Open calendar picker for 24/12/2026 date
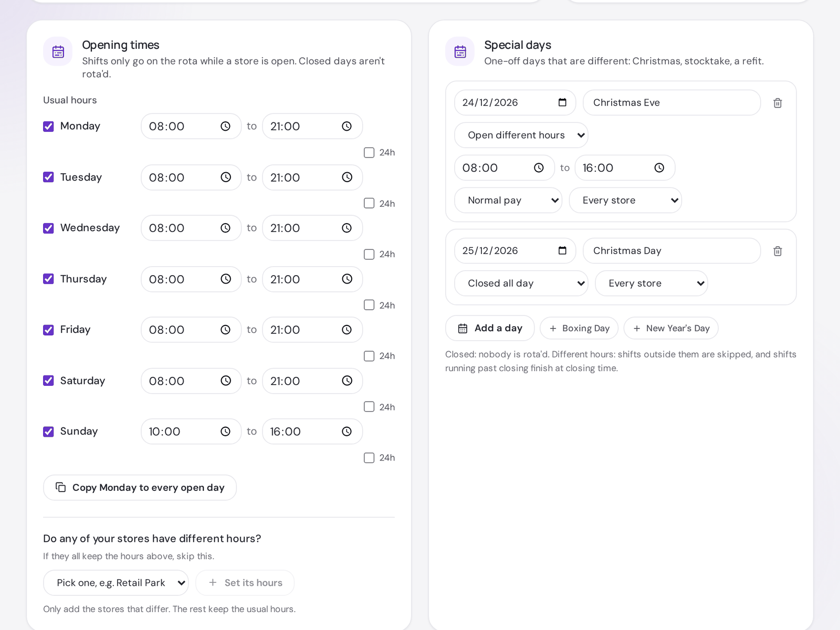 (562, 102)
